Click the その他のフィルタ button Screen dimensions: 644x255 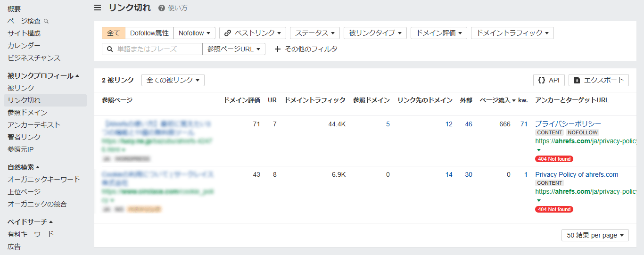tap(306, 49)
